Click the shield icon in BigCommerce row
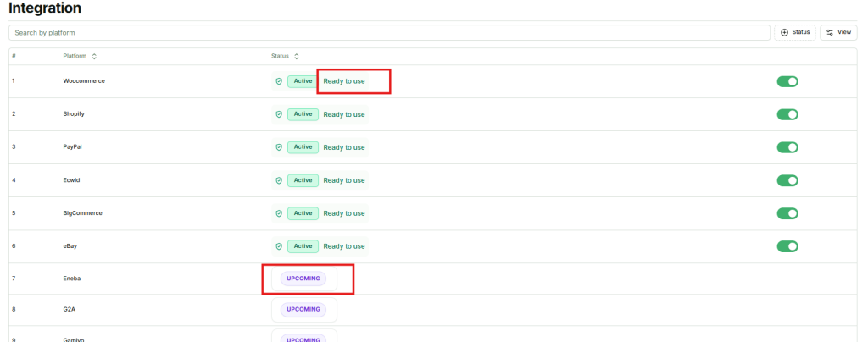868x342 pixels. [x=279, y=213]
